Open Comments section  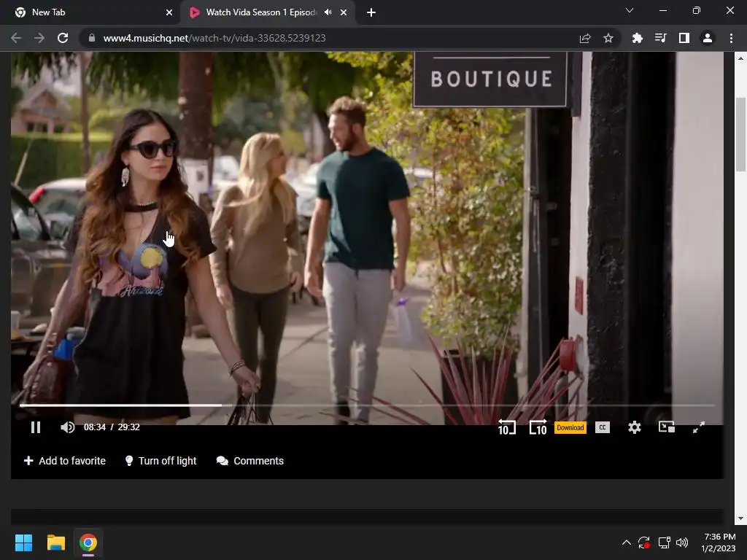coord(250,461)
